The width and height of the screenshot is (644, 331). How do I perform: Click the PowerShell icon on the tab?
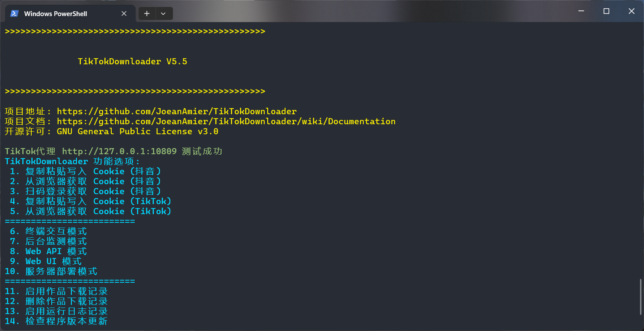pyautogui.click(x=14, y=13)
